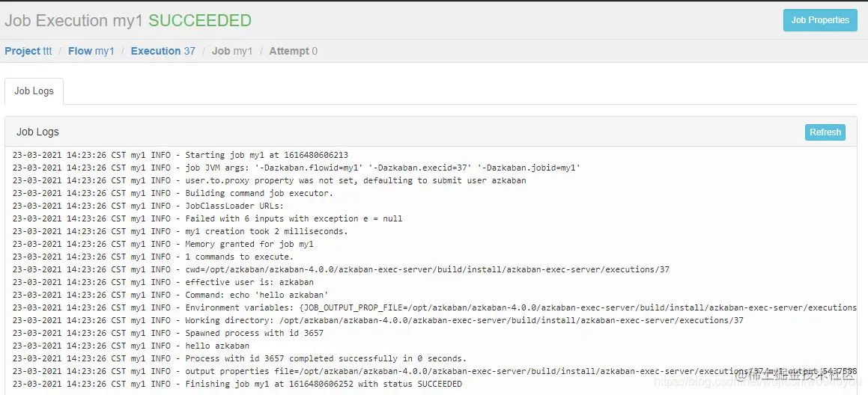
Task: Refresh the job logs
Action: 825,132
